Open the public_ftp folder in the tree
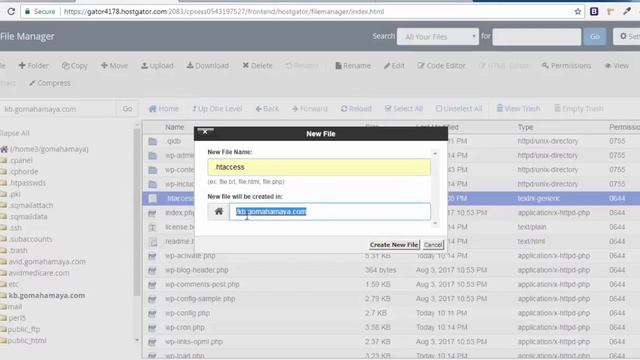 click(x=24, y=329)
